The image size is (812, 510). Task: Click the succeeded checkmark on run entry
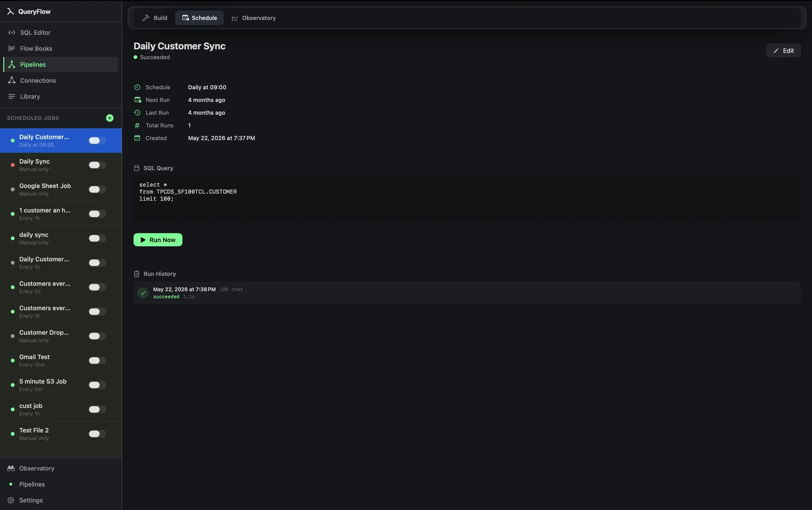143,293
